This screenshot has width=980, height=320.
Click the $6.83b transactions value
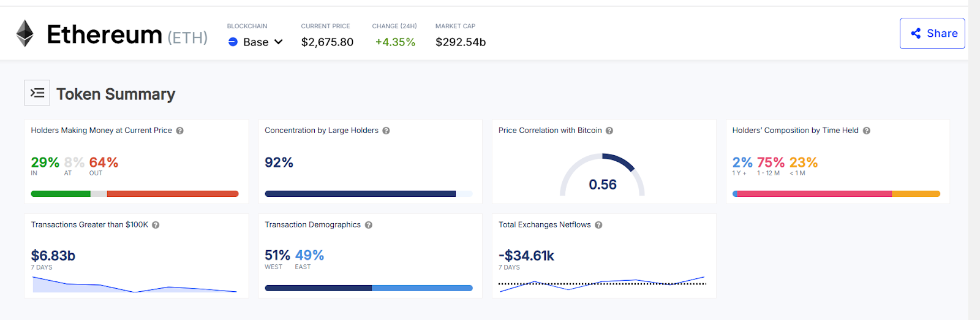(53, 256)
